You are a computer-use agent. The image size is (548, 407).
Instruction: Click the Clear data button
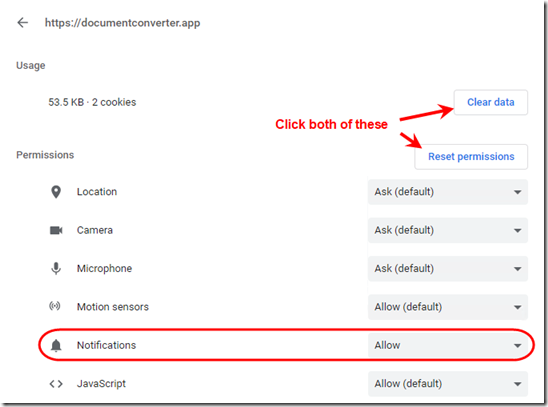point(491,102)
